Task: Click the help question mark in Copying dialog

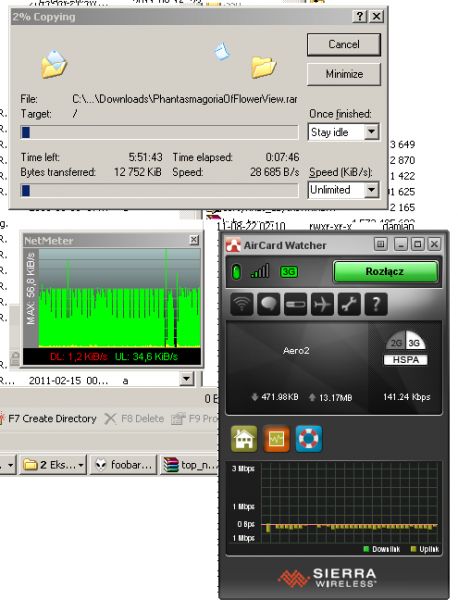Action: (360, 16)
